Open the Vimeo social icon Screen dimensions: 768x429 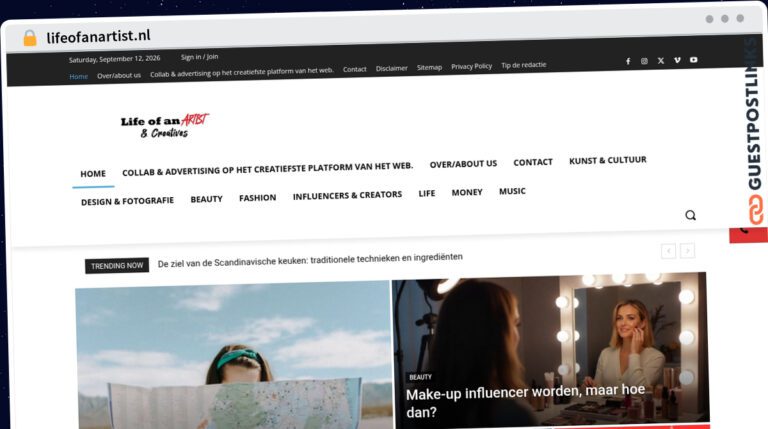677,60
